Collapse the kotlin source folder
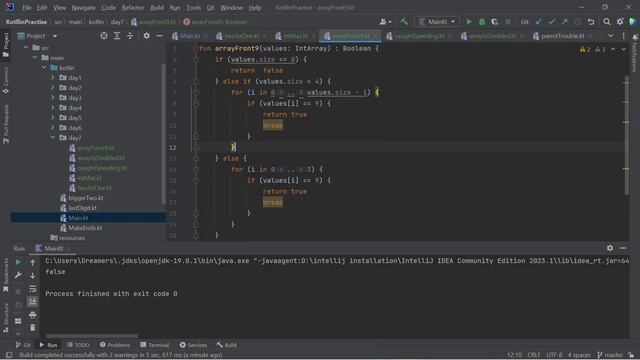The width and height of the screenshot is (640, 360). [44, 68]
